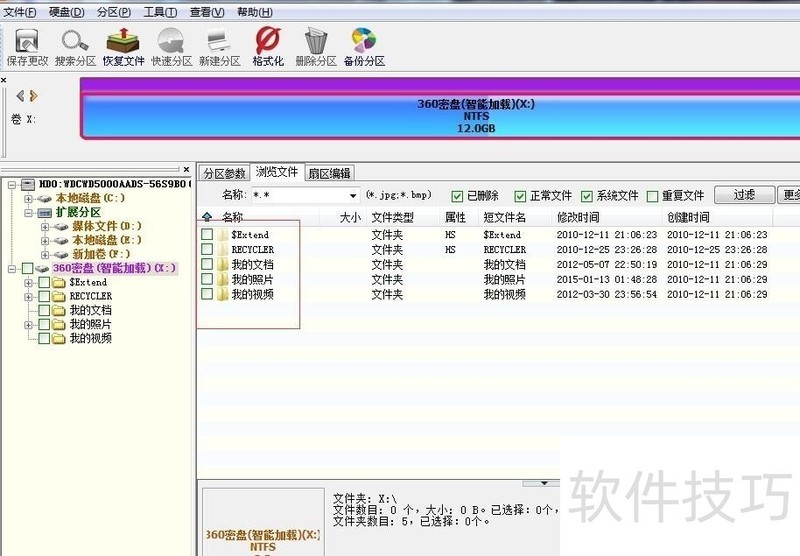
Task: Click the preview pane collapse arrow
Action: 544,483
